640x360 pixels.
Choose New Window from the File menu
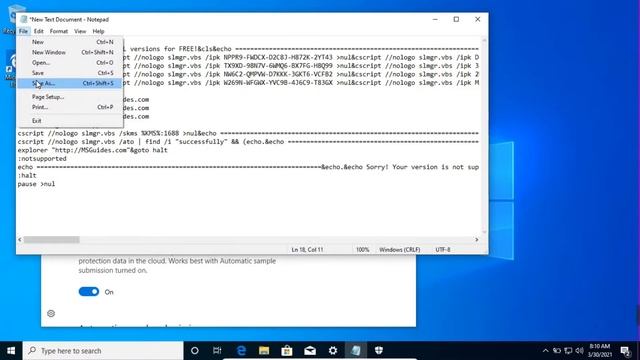coord(69,52)
